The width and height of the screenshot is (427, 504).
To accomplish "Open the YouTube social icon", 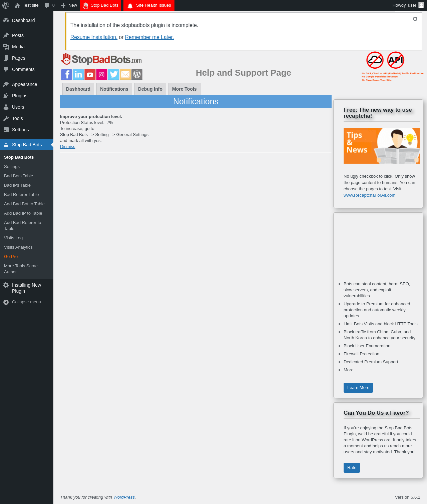I will 90,75.
